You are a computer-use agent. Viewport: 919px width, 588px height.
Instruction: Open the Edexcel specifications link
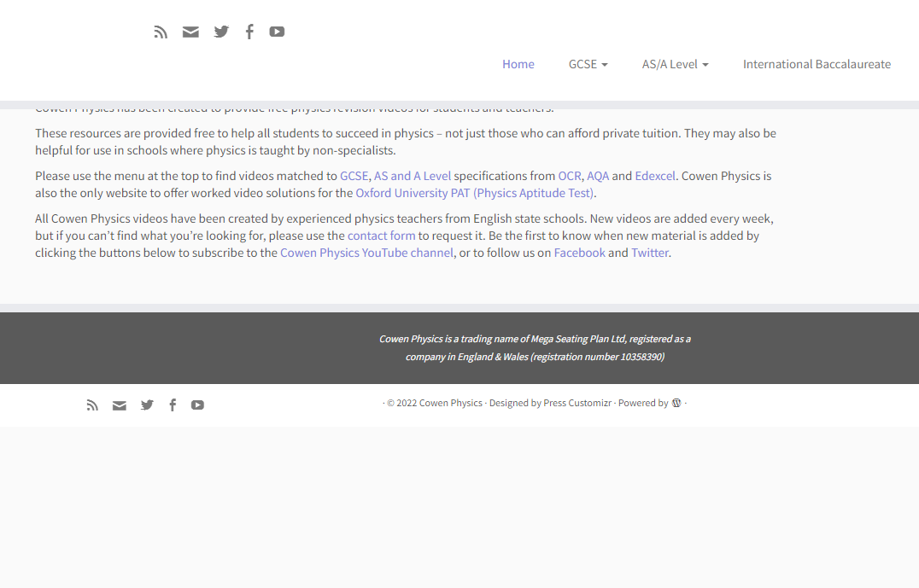655,177
